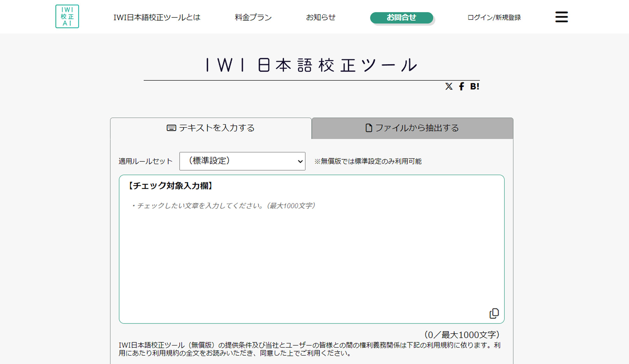Screen dimensions: 629x364
Task: Share the page on Facebook
Action: click(x=462, y=86)
